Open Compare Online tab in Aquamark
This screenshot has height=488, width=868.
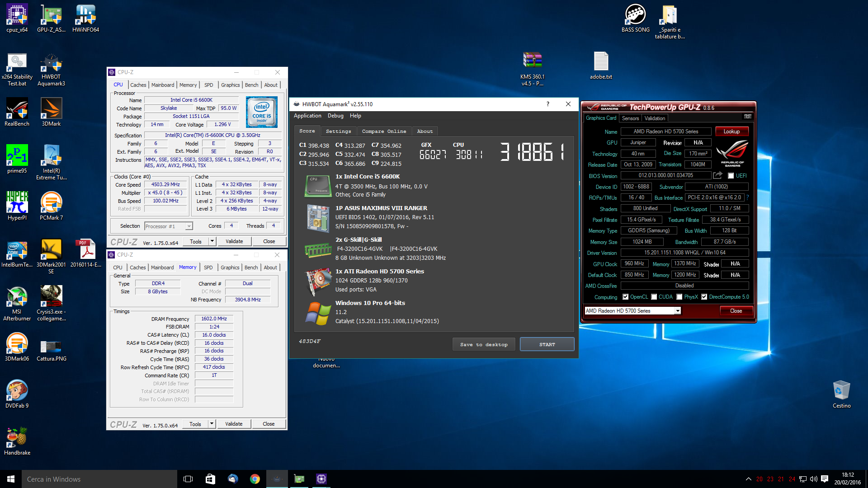(384, 131)
